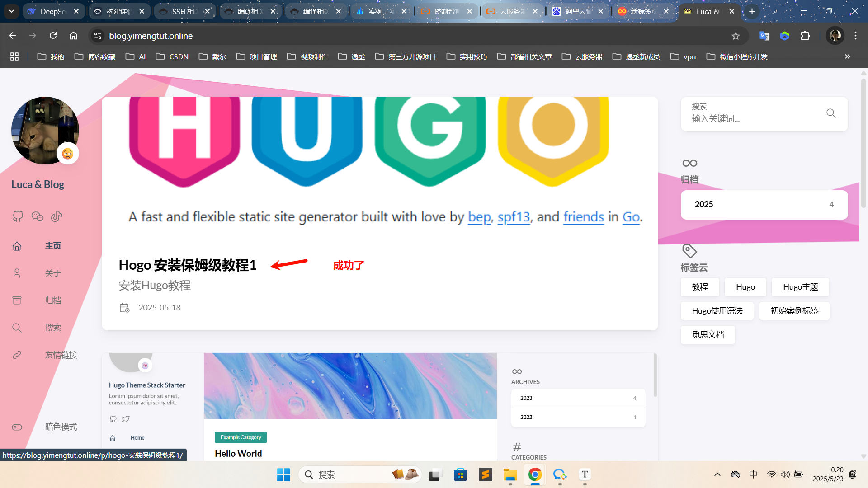Open the extensions puzzle icon
868x488 pixels.
[x=805, y=36]
